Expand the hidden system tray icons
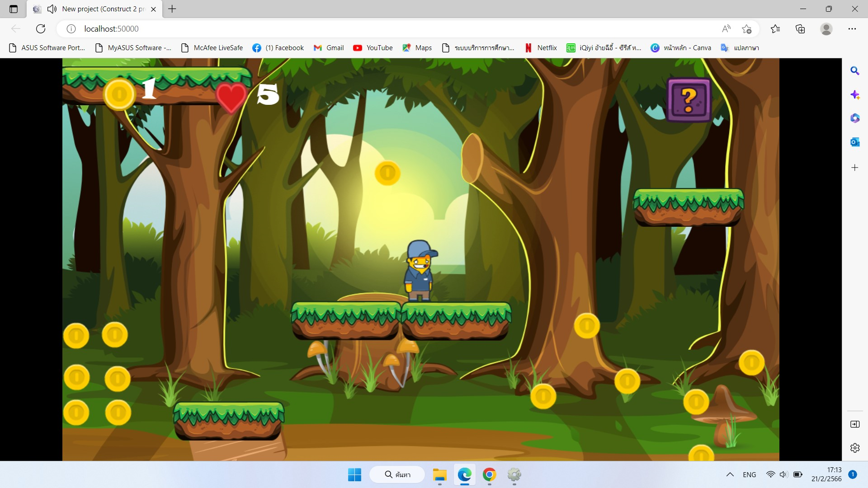The height and width of the screenshot is (488, 868). coord(730,475)
